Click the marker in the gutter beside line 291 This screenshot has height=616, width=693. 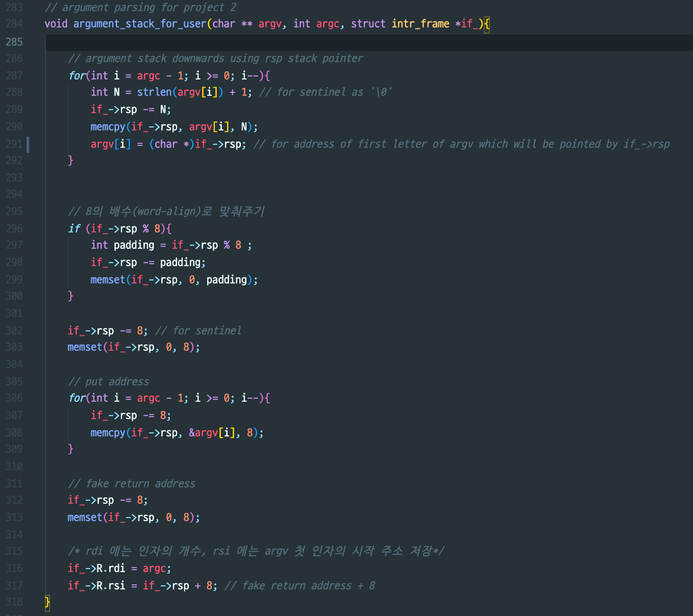[x=28, y=144]
